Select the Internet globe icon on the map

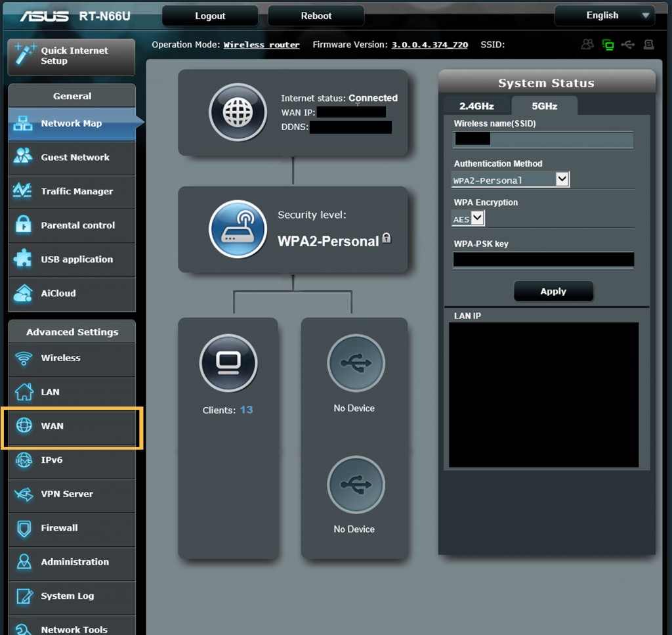tap(238, 112)
